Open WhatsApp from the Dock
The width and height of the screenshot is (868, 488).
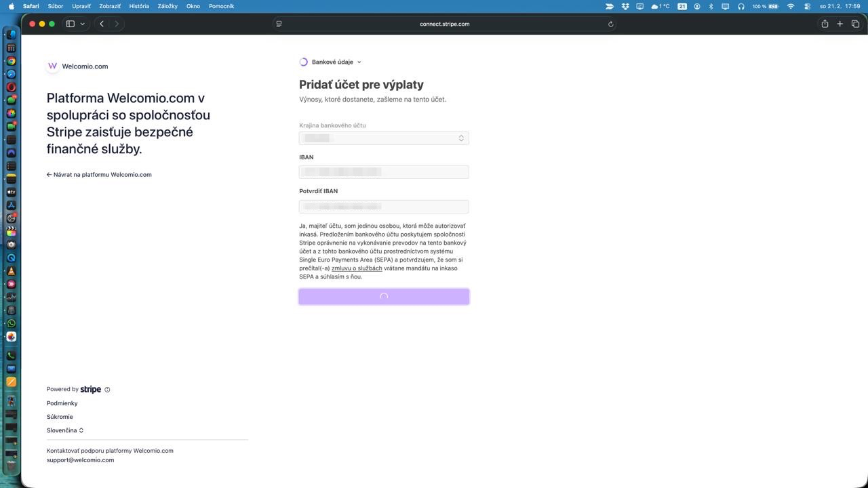click(x=11, y=323)
